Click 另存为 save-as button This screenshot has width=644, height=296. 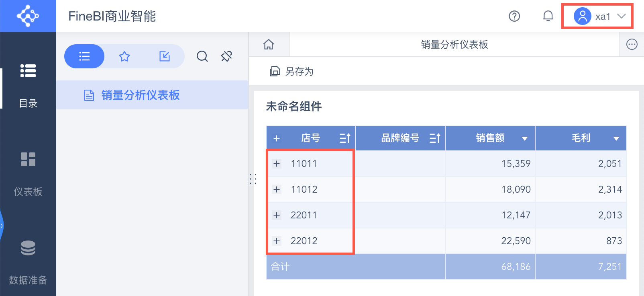(x=292, y=72)
